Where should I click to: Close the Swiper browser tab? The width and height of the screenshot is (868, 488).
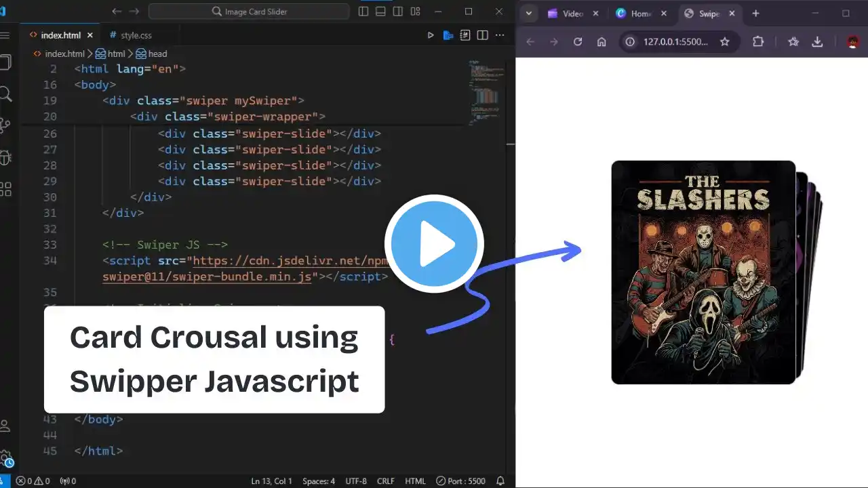[731, 14]
